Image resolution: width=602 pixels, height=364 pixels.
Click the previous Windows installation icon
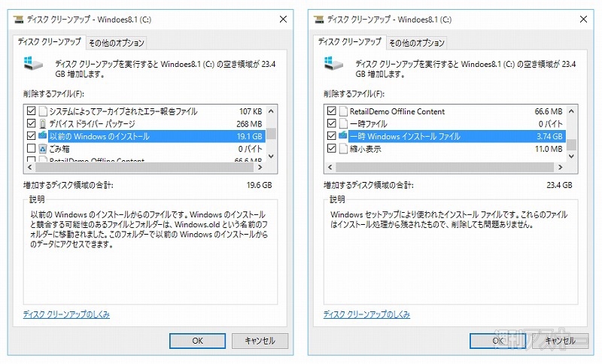(43, 136)
